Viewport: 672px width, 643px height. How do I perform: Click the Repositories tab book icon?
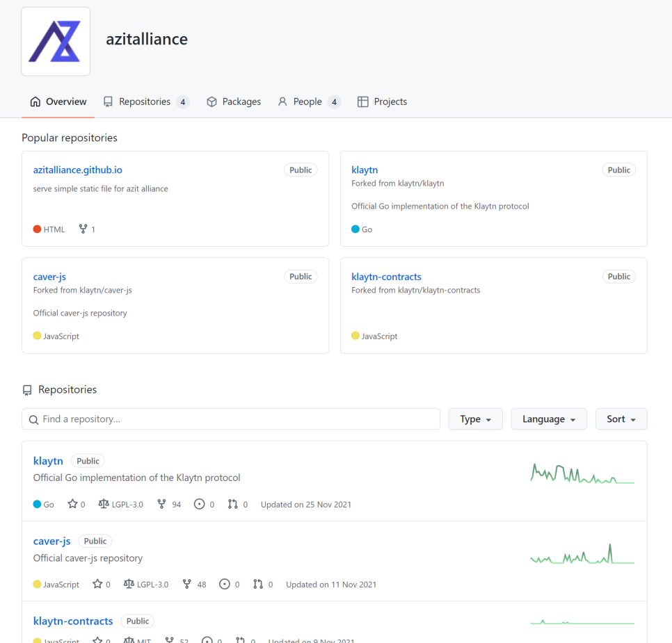pos(108,101)
